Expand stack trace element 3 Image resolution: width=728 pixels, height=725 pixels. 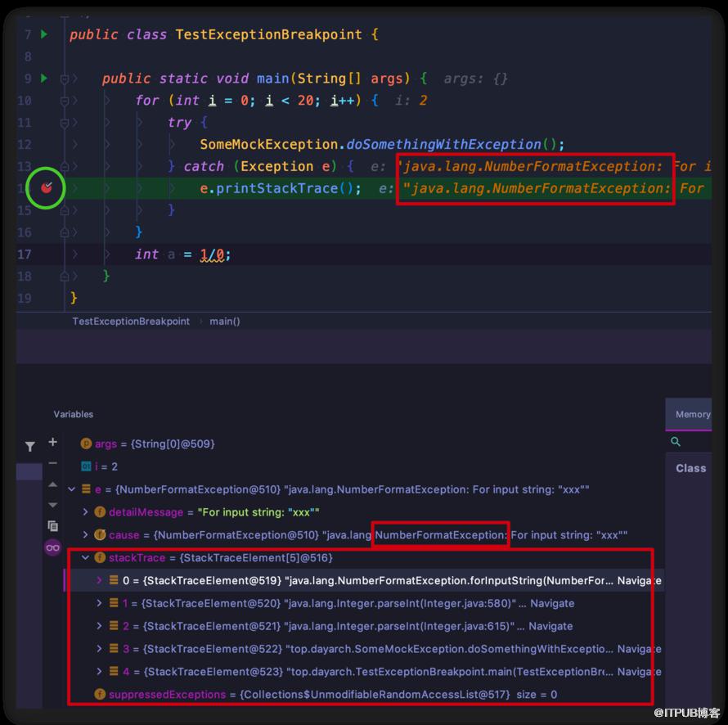click(99, 648)
